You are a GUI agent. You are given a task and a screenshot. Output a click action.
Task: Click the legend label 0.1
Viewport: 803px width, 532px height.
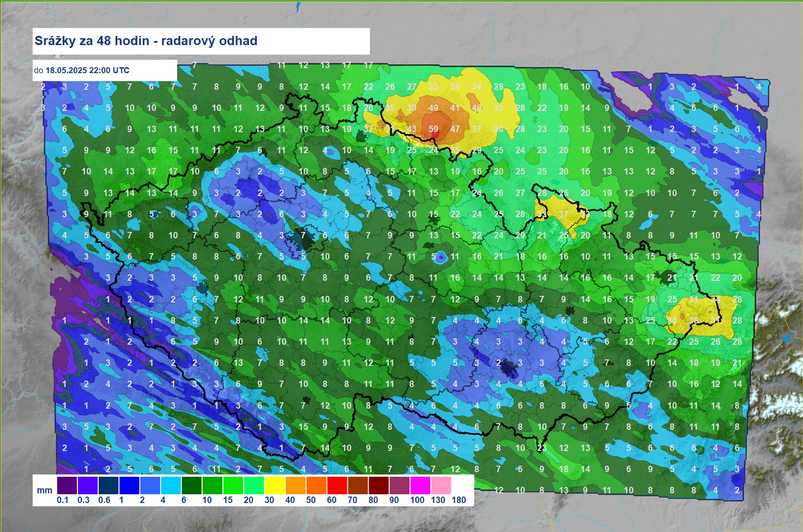63,500
